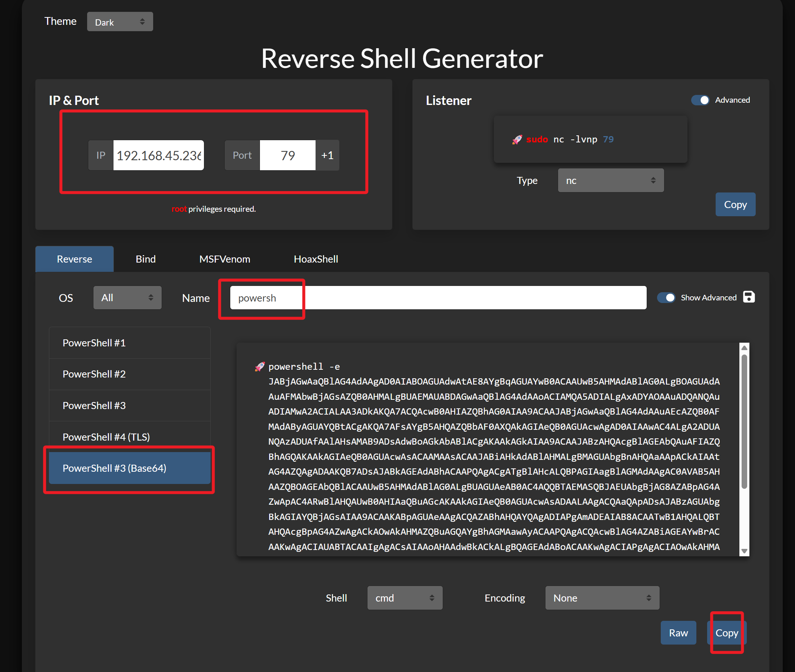Click rocket icon before powershell -e payload

click(260, 367)
